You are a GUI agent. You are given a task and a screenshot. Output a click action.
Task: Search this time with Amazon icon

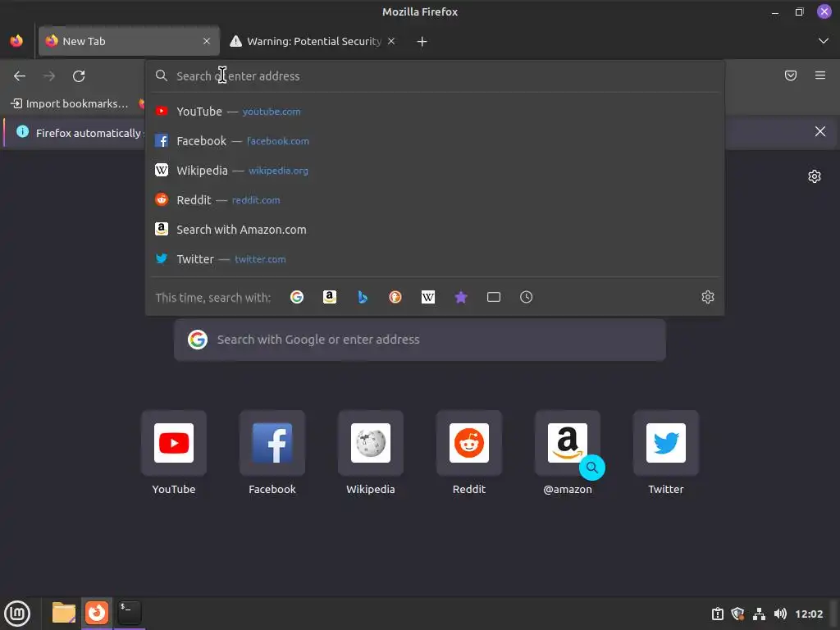click(330, 297)
